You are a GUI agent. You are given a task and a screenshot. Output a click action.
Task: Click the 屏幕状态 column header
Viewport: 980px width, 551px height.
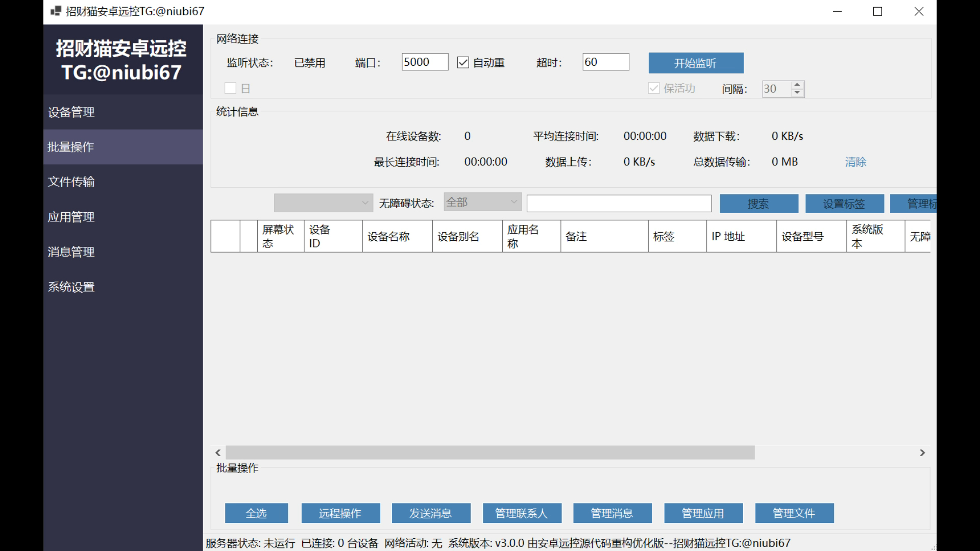click(280, 236)
